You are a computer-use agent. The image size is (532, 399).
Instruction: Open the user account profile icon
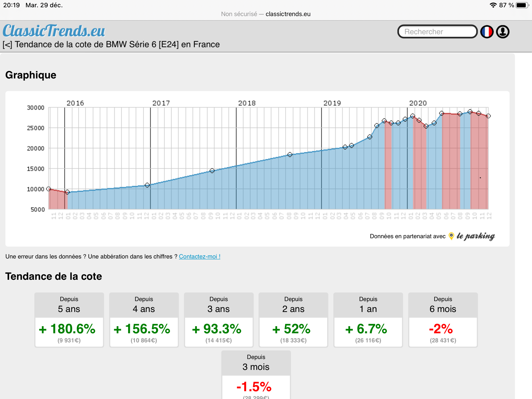503,32
